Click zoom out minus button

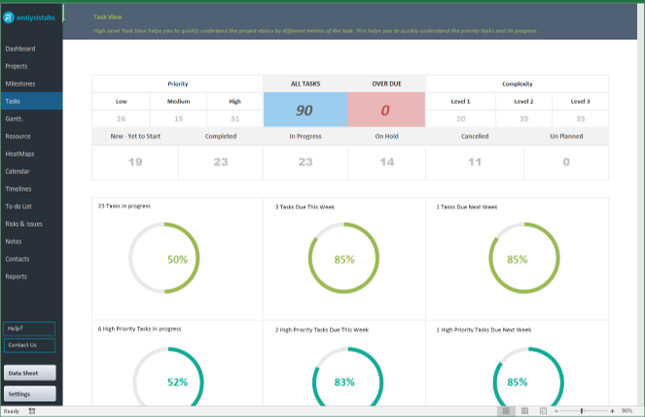556,411
